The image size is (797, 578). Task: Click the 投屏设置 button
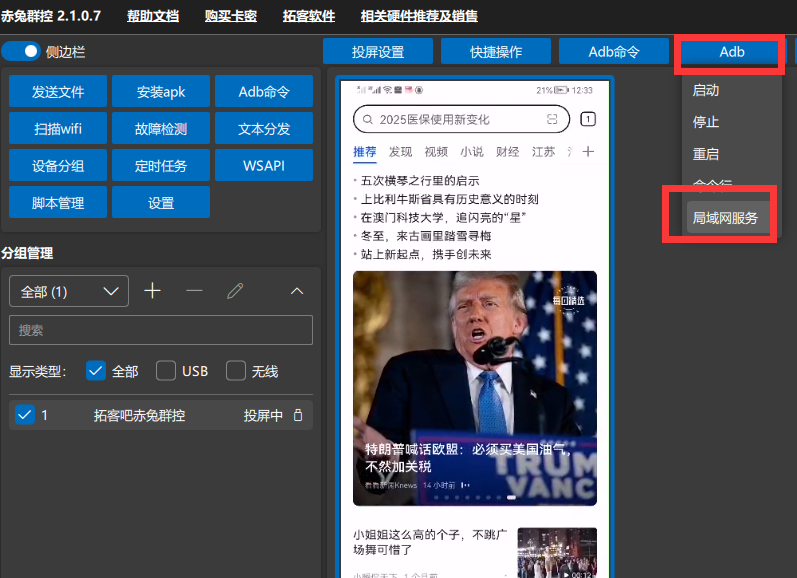click(x=378, y=51)
